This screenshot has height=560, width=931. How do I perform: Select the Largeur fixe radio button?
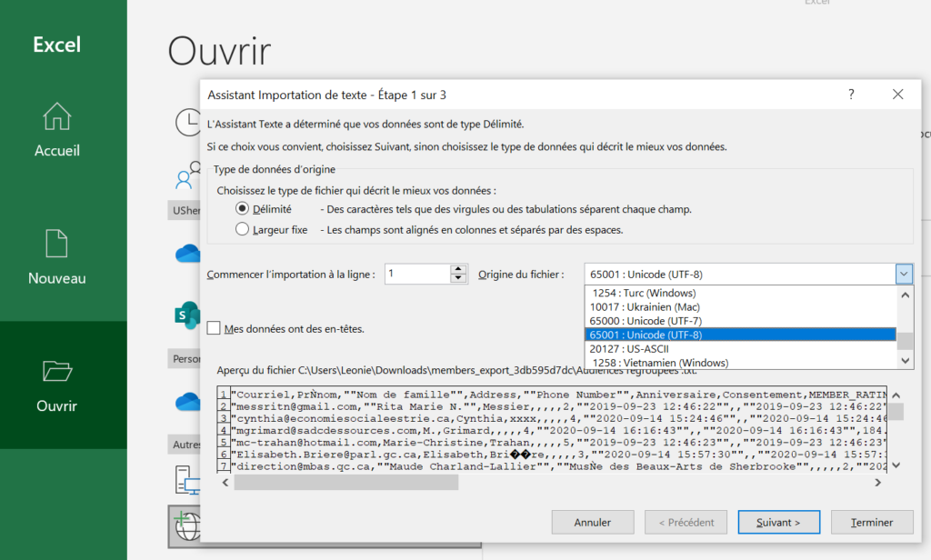[243, 230]
